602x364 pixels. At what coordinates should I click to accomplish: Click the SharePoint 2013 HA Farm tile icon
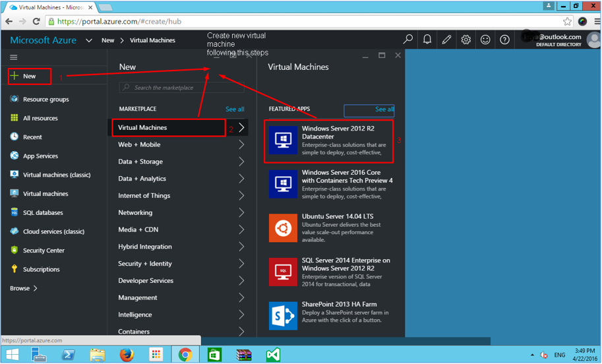click(x=283, y=316)
